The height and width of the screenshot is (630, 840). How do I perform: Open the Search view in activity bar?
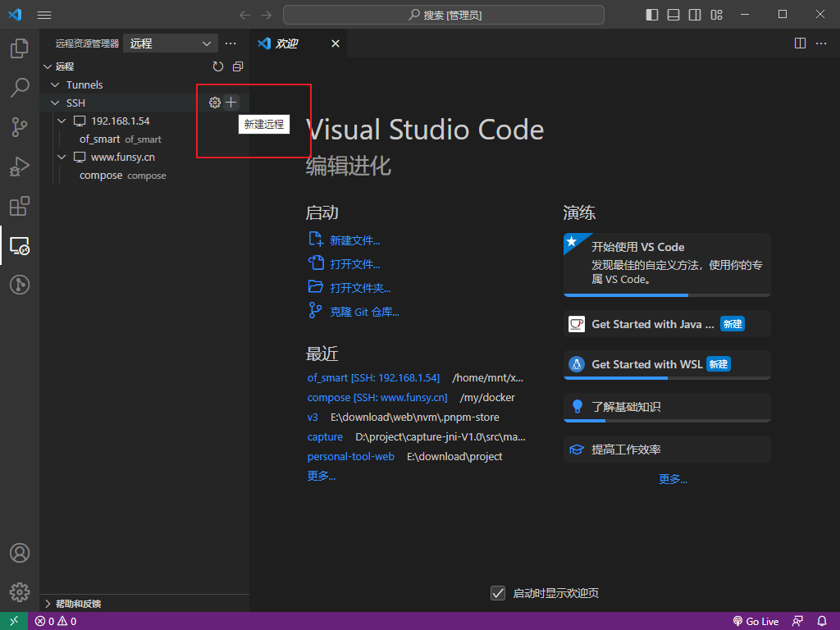click(x=20, y=87)
